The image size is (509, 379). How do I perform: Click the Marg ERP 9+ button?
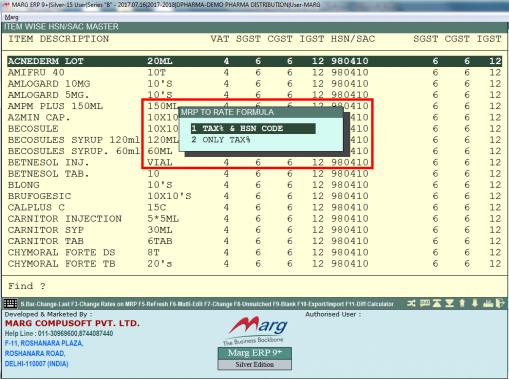click(255, 353)
